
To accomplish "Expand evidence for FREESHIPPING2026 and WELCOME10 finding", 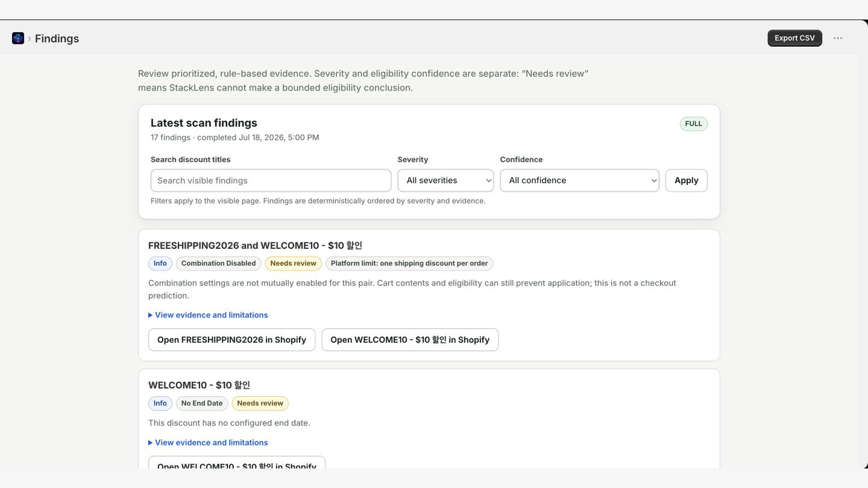I will 208,315.
